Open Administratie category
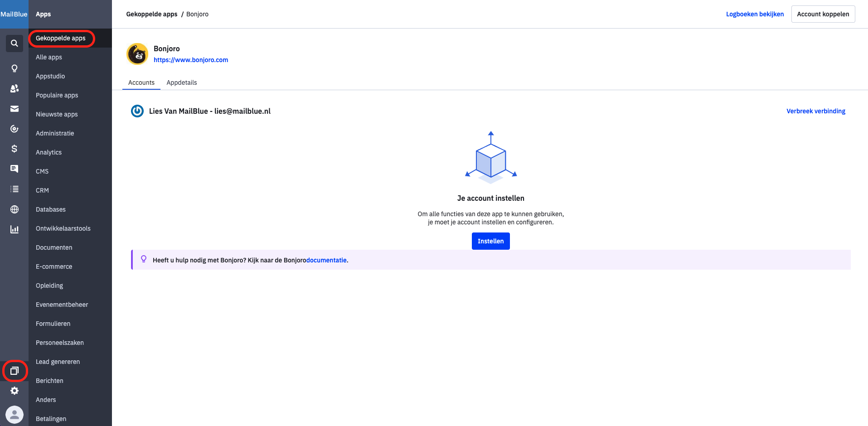The height and width of the screenshot is (426, 868). coord(70,133)
